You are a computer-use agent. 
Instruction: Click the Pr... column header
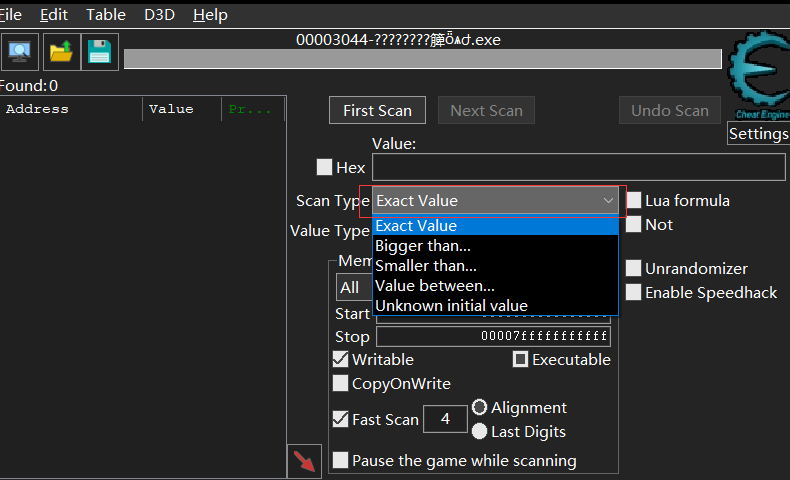253,109
